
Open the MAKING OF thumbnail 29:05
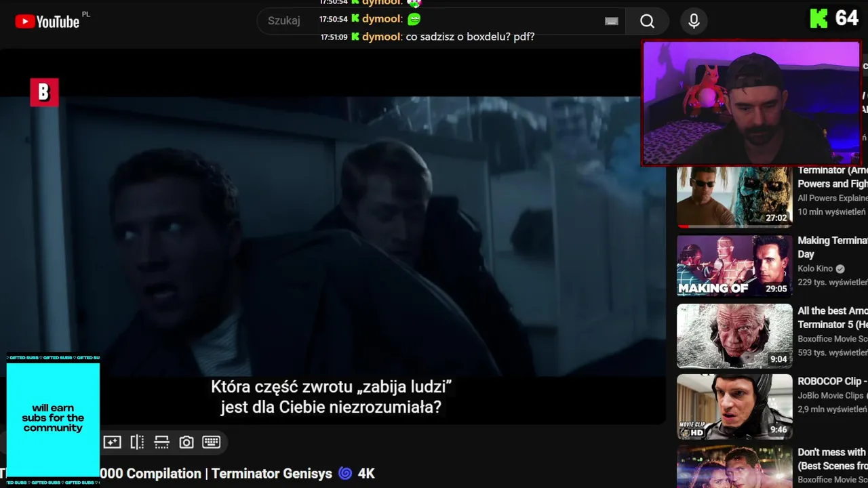734,266
